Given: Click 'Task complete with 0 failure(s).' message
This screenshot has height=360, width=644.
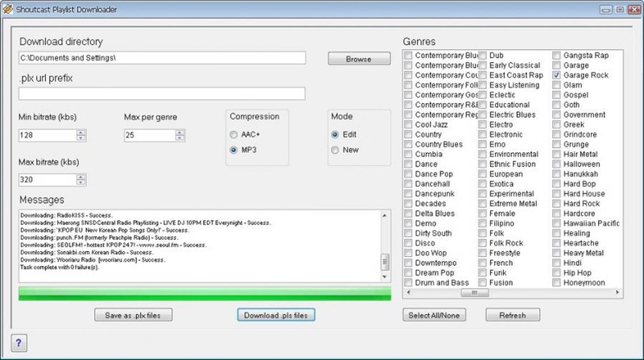Looking at the screenshot, I should 60,267.
